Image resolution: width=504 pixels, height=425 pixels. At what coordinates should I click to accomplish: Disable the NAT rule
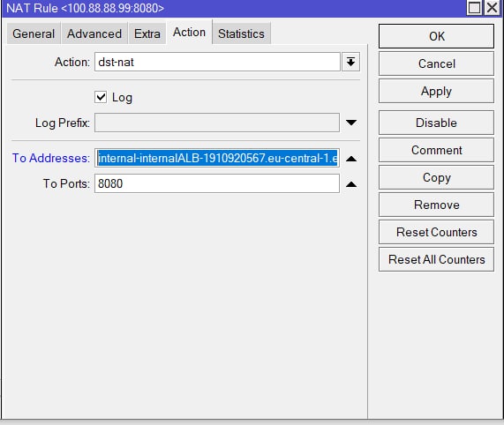[436, 123]
